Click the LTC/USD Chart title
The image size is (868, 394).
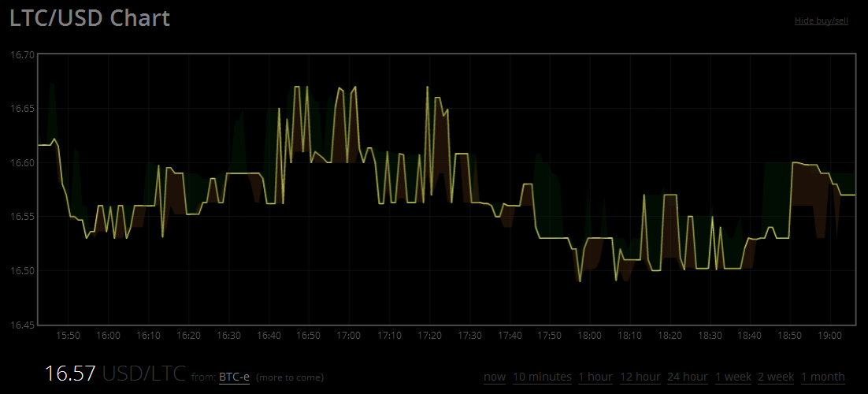click(89, 18)
